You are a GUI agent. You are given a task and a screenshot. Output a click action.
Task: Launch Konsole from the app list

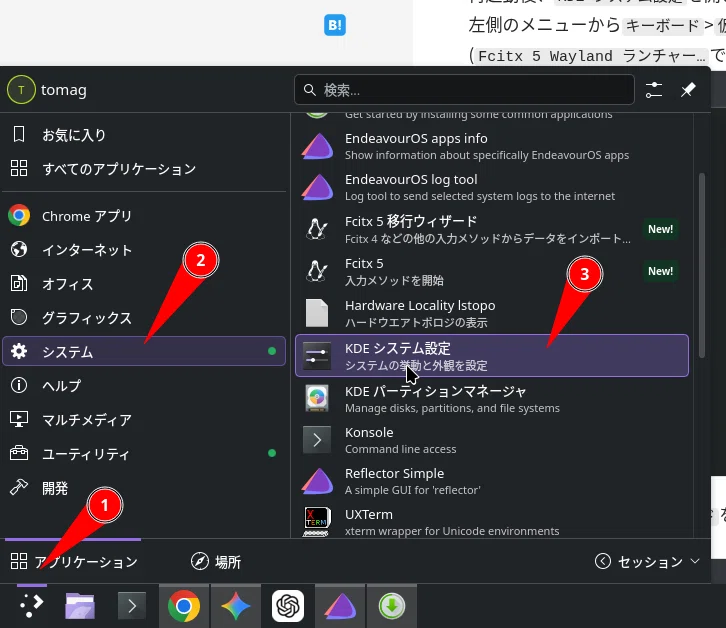[x=492, y=440]
